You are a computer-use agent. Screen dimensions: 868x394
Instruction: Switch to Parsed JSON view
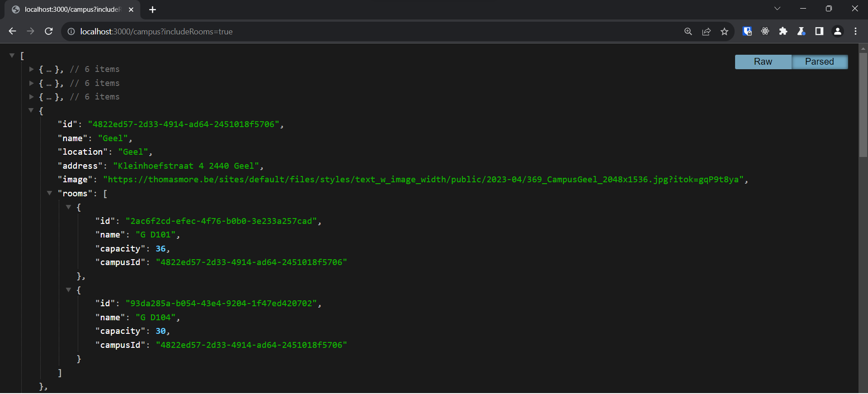(x=819, y=62)
